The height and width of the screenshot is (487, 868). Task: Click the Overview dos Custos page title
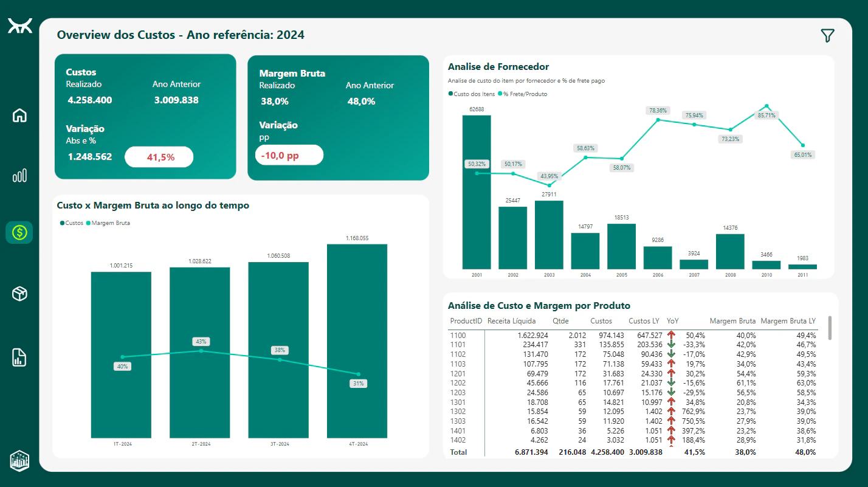[181, 35]
